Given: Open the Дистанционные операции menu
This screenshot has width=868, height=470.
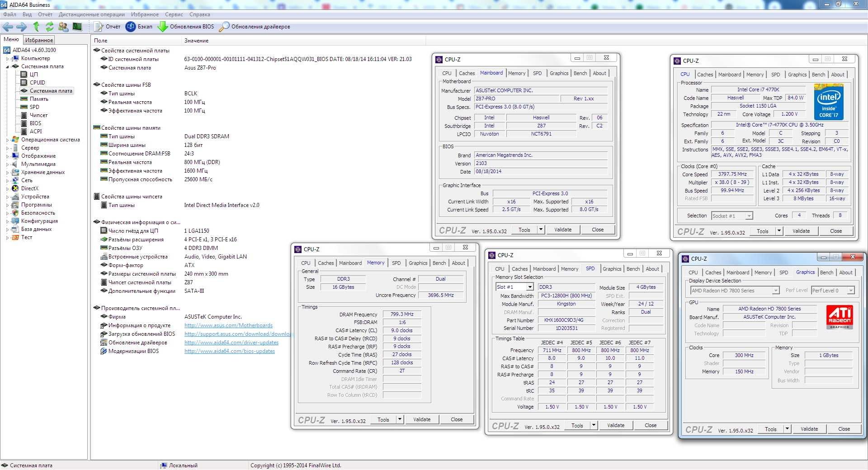Looking at the screenshot, I should 91,14.
